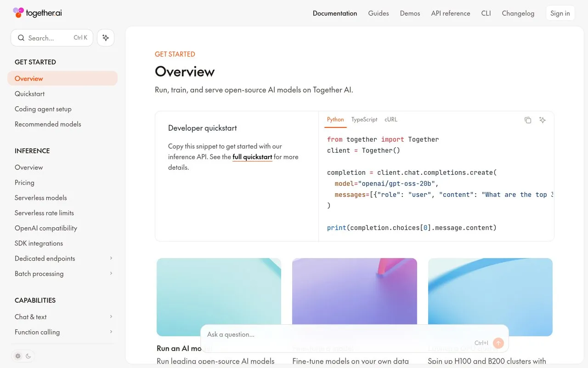Open Serverless models in the sidebar
The image size is (588, 368).
[62, 198]
